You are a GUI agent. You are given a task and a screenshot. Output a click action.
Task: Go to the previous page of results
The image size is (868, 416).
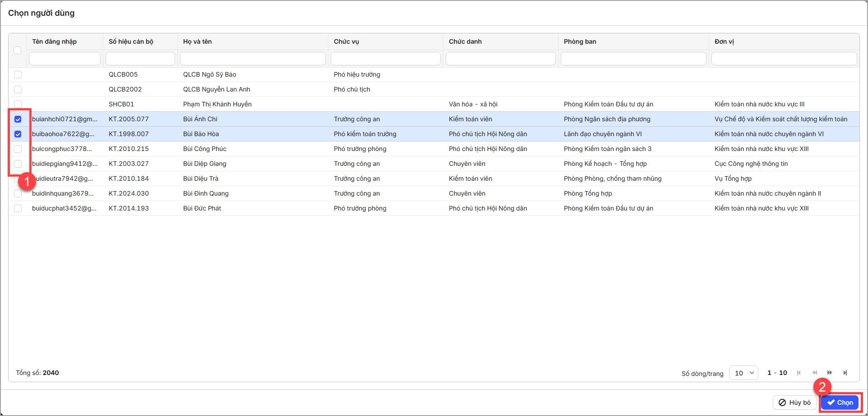pos(814,373)
